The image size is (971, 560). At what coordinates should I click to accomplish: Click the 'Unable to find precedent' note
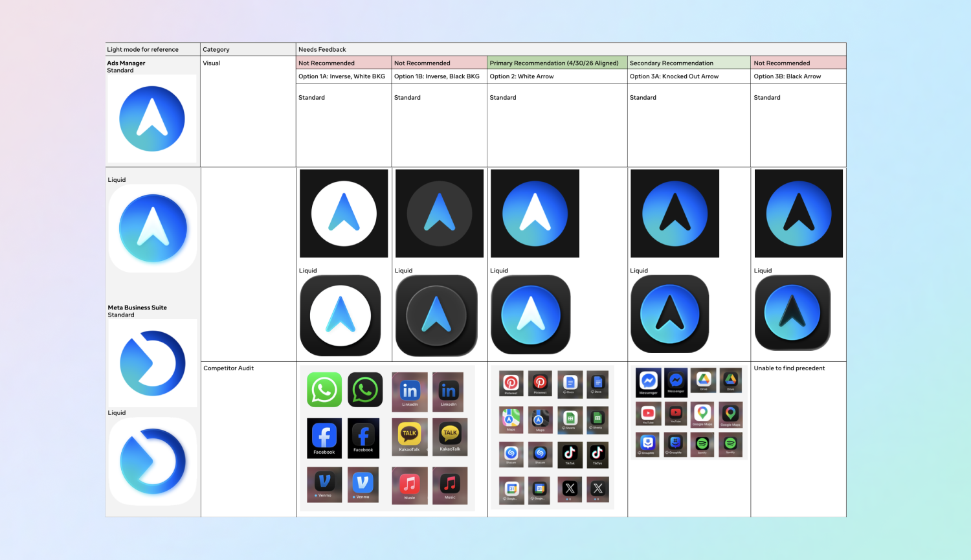[x=789, y=368]
